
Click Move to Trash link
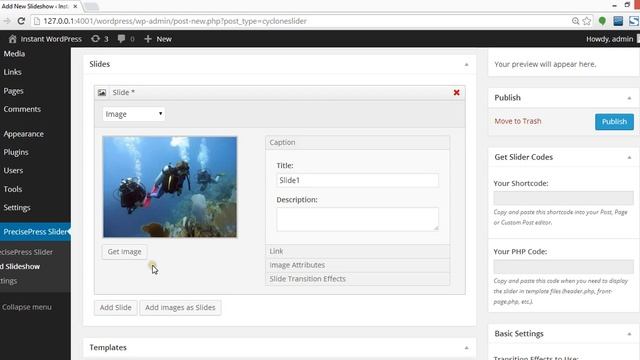click(518, 121)
